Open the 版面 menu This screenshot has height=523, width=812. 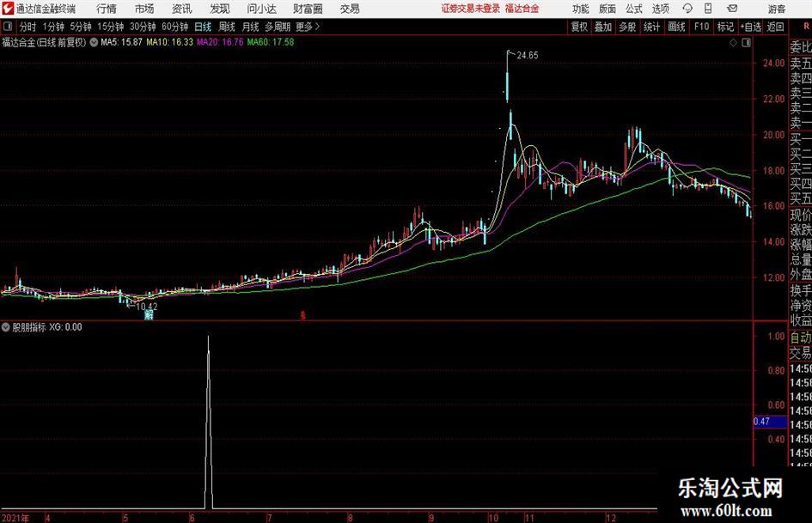coord(607,9)
